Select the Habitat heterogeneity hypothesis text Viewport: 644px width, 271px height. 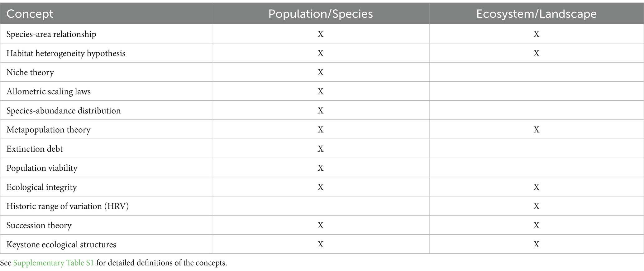click(x=66, y=53)
